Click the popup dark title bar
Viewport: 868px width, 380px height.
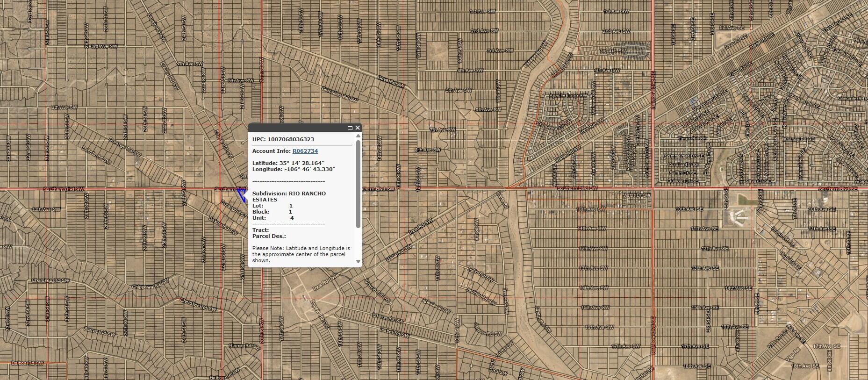[297, 128]
